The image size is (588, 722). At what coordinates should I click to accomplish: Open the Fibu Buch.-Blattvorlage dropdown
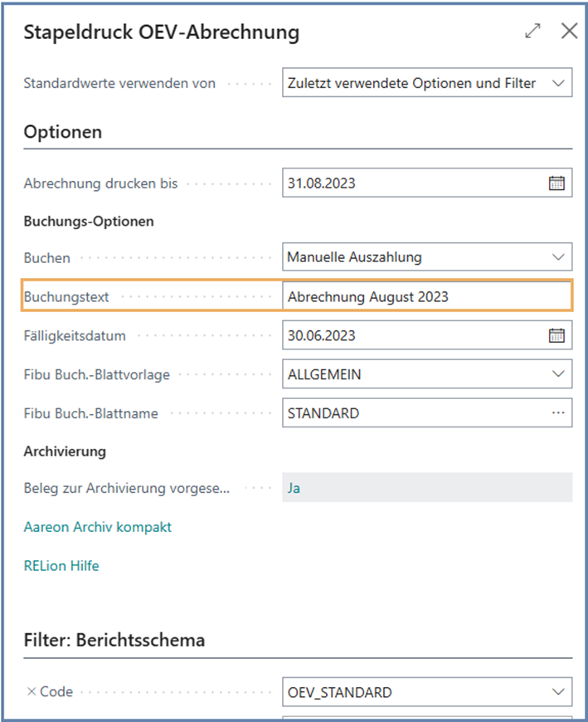559,373
